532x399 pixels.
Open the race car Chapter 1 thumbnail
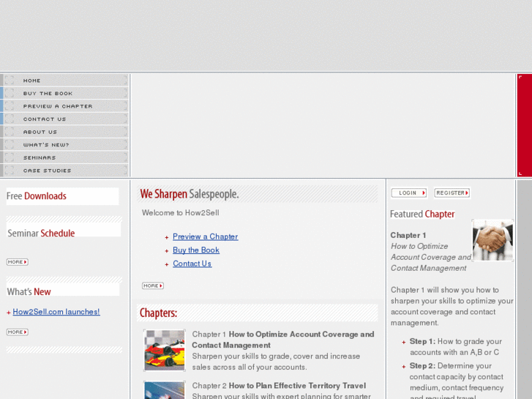(165, 350)
